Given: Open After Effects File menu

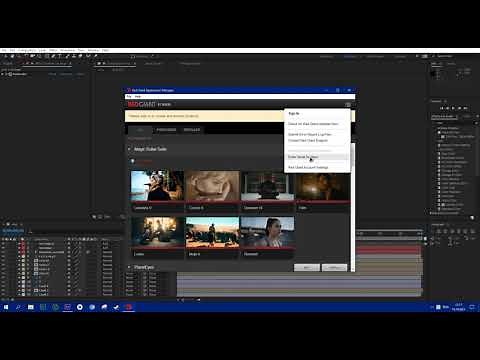Looking at the screenshot, I should click(4, 50).
